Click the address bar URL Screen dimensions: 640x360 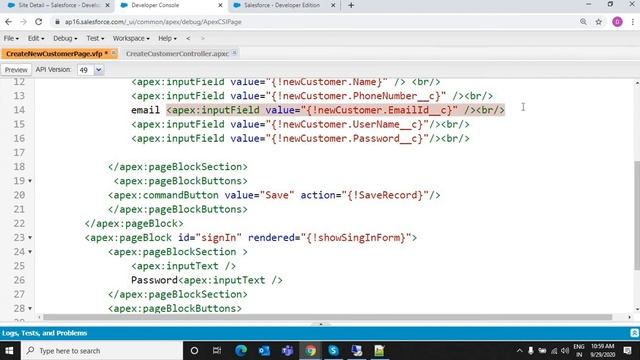pos(153,22)
